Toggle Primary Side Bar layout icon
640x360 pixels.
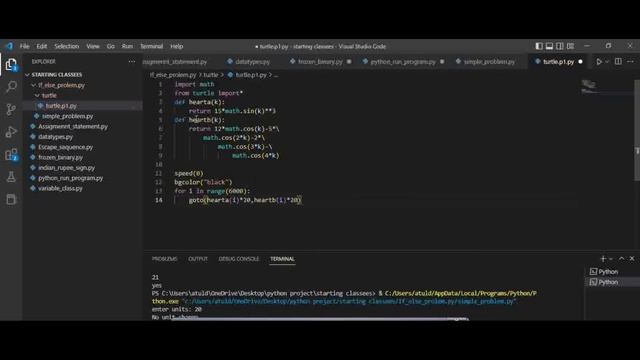point(539,46)
